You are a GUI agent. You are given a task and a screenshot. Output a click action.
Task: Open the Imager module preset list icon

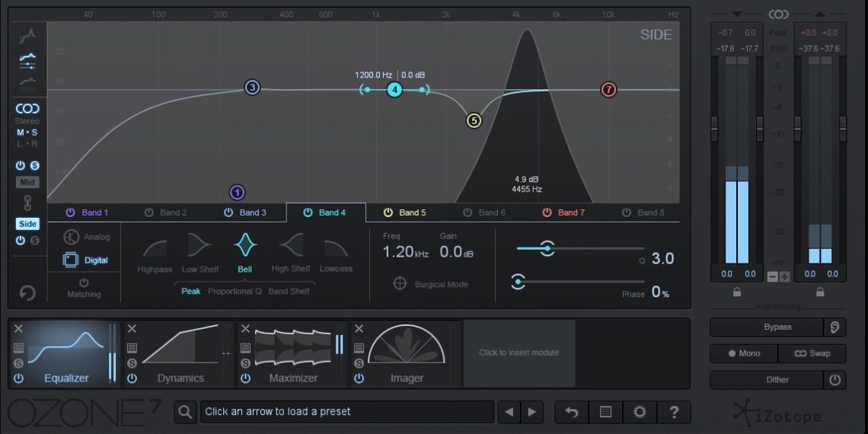[x=359, y=348]
